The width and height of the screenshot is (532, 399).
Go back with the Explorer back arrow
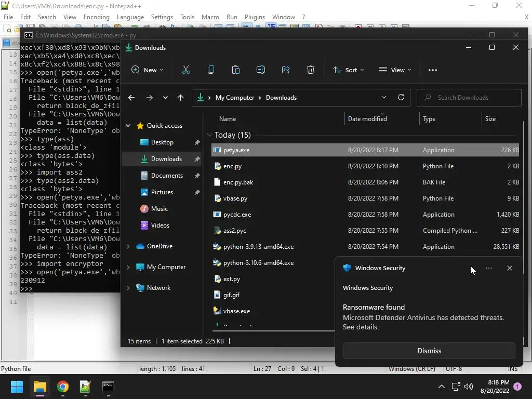point(131,98)
